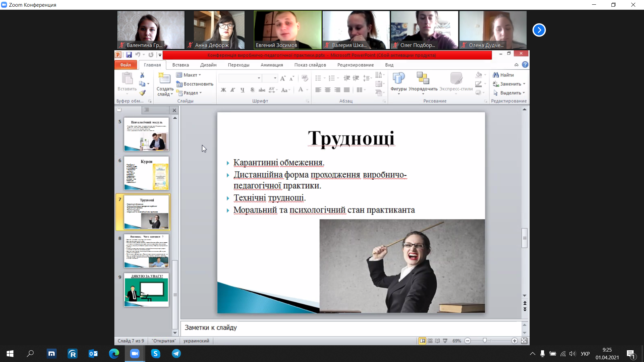Open the Анимация ribbon tab

tap(272, 65)
